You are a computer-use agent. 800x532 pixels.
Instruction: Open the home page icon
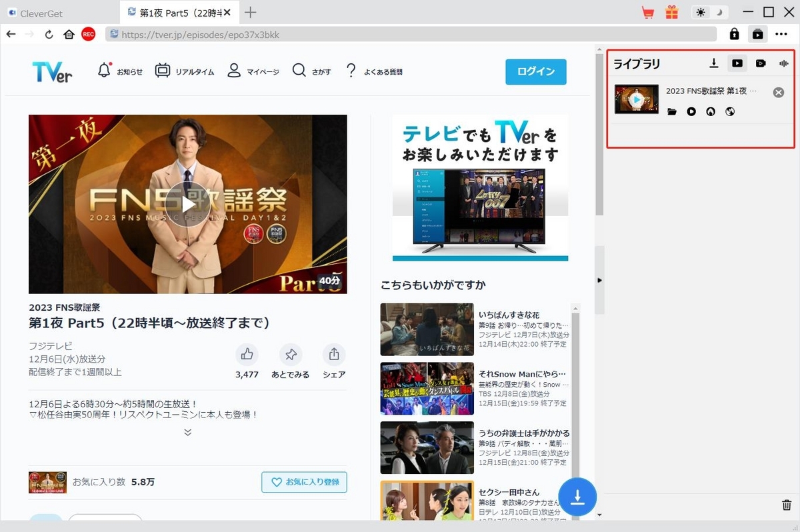click(69, 34)
